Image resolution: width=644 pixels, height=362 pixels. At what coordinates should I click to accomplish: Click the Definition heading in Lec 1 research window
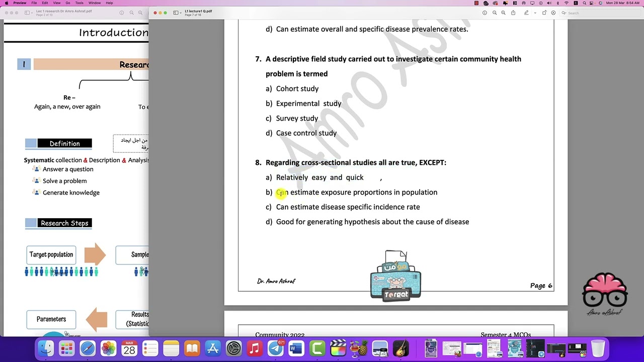64,144
